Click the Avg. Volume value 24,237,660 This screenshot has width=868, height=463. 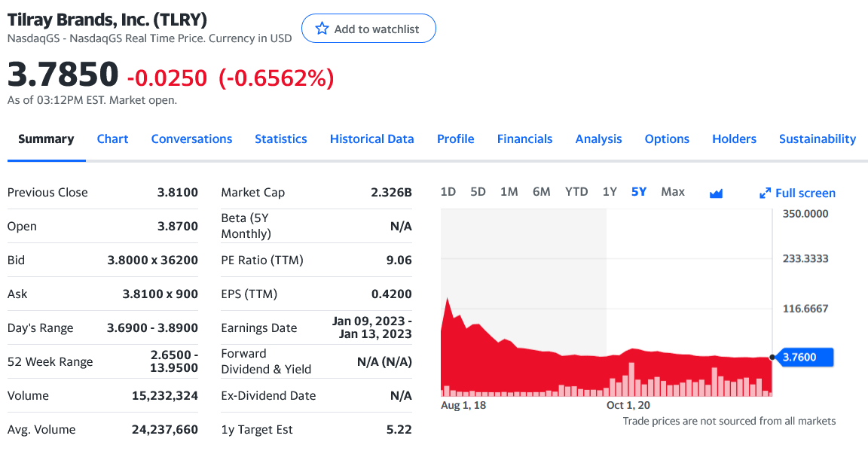pos(165,429)
